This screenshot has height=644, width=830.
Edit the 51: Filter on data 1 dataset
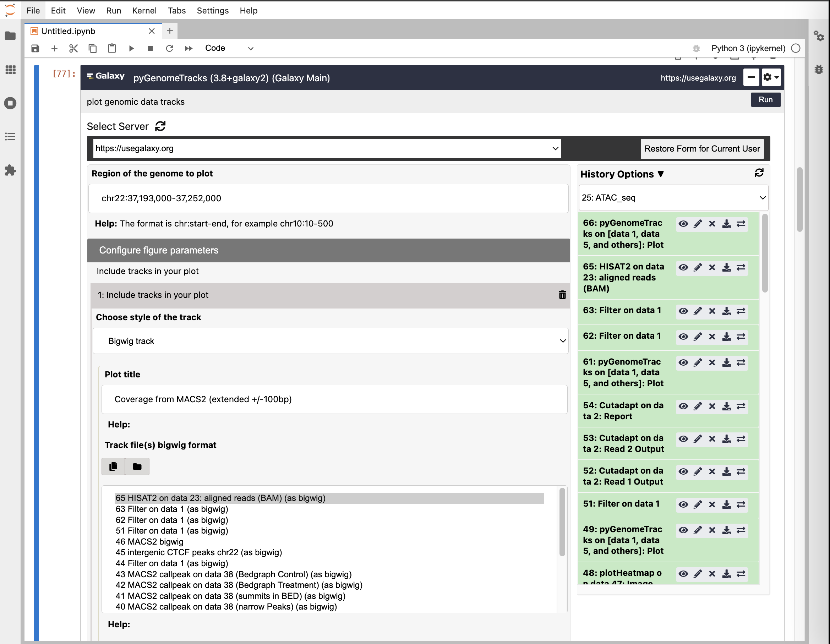pyautogui.click(x=697, y=504)
